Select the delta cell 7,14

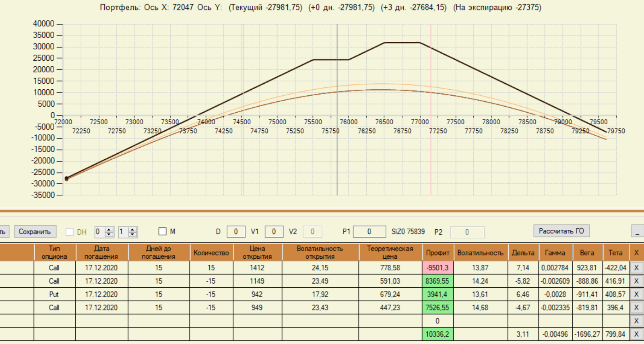point(523,268)
